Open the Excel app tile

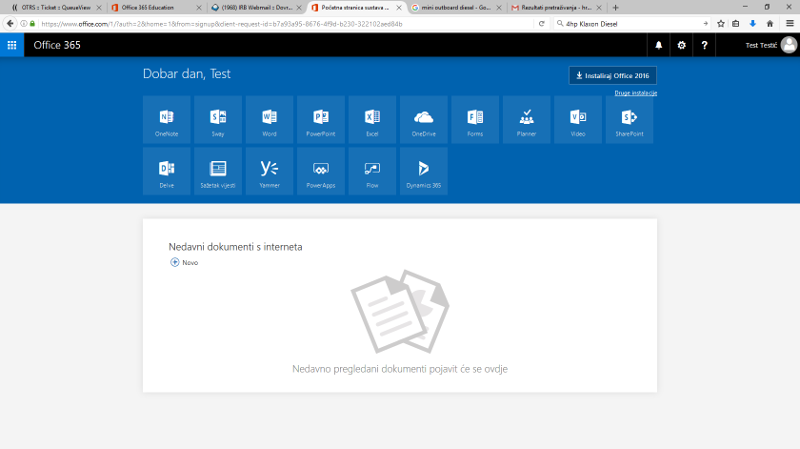372,120
